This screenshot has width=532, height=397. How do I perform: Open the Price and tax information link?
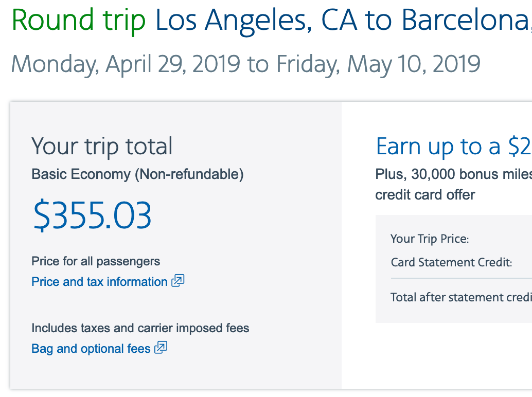[99, 282]
